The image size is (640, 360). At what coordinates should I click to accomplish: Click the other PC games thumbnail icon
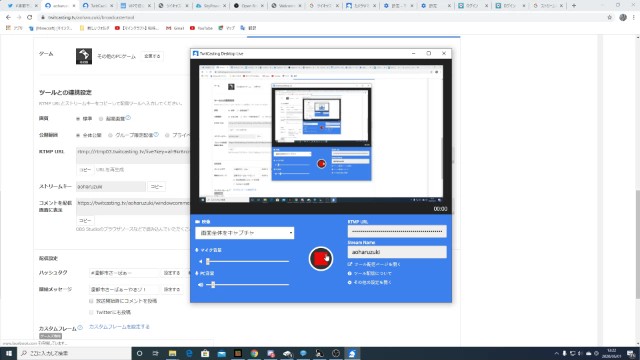coord(84,56)
